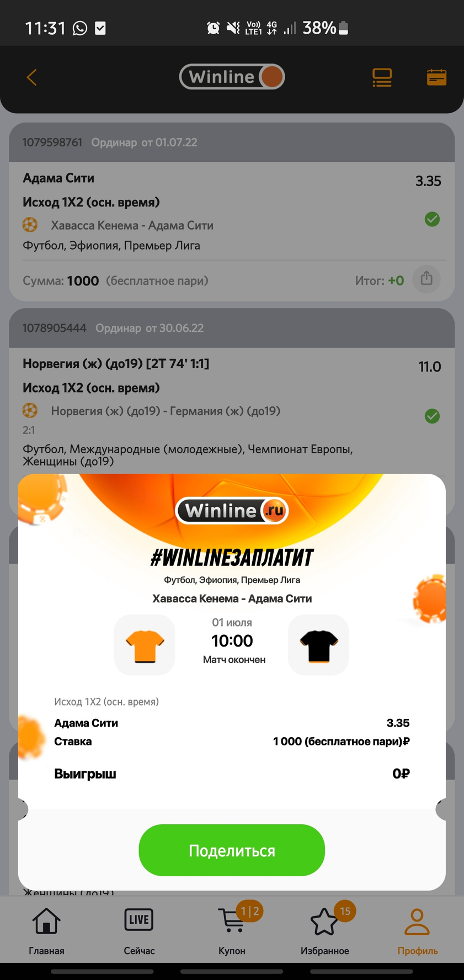The image size is (464, 980).
Task: Tap the share icon on Адама Сити bet
Action: point(426,279)
